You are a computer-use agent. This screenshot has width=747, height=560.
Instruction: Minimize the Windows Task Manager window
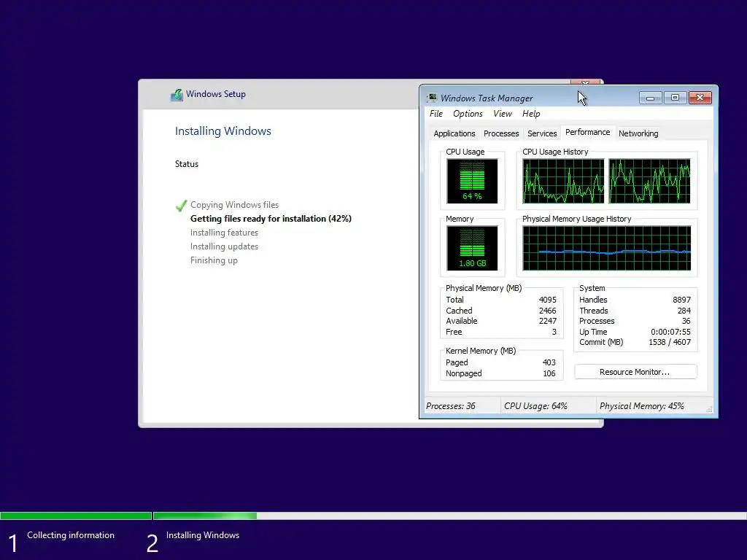(x=650, y=98)
